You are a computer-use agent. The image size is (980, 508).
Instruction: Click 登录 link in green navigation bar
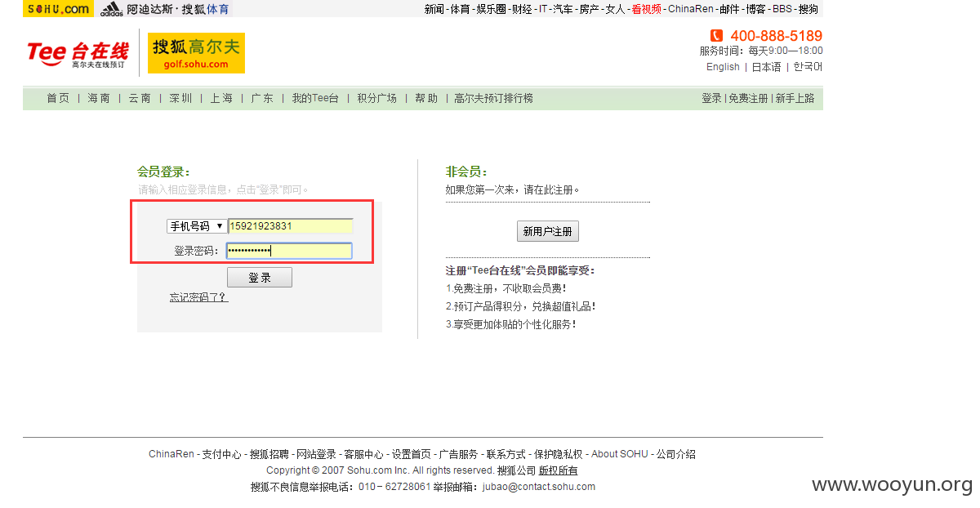[711, 98]
